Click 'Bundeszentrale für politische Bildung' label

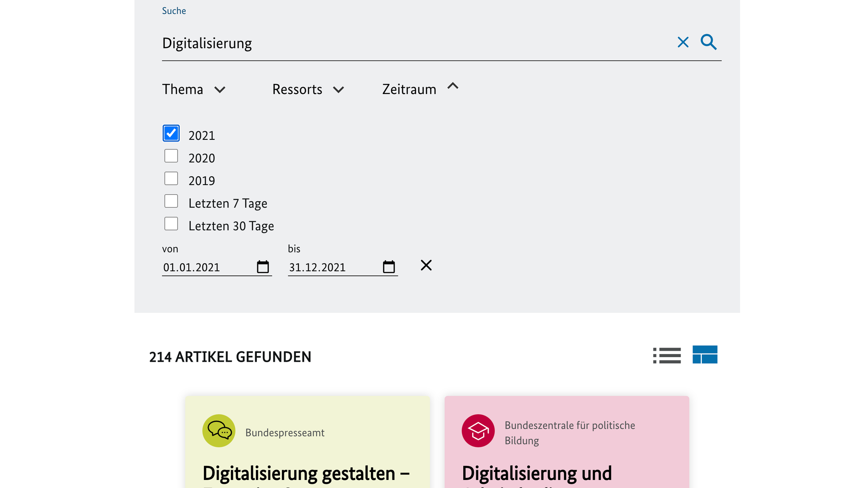[x=570, y=433]
